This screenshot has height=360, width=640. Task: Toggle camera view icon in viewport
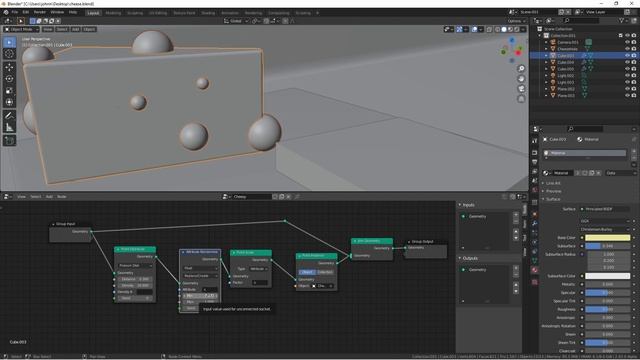(x=521, y=89)
